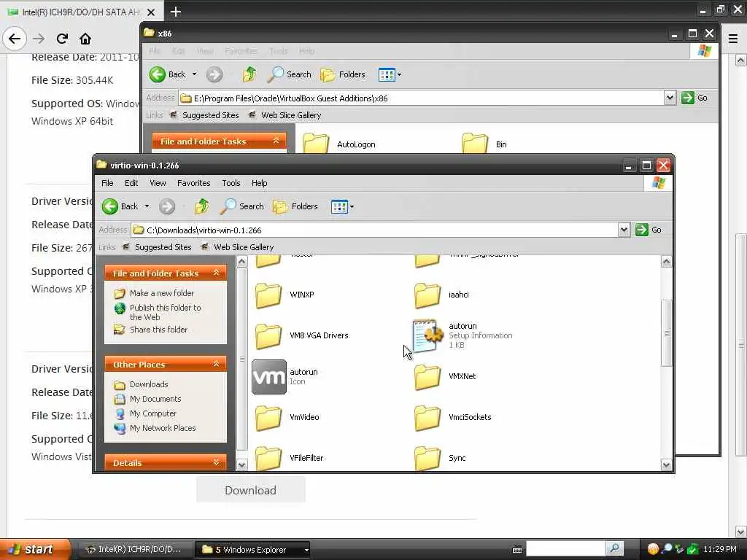The image size is (747, 560).
Task: Select VM8 VGA Drivers folder
Action: [301, 335]
